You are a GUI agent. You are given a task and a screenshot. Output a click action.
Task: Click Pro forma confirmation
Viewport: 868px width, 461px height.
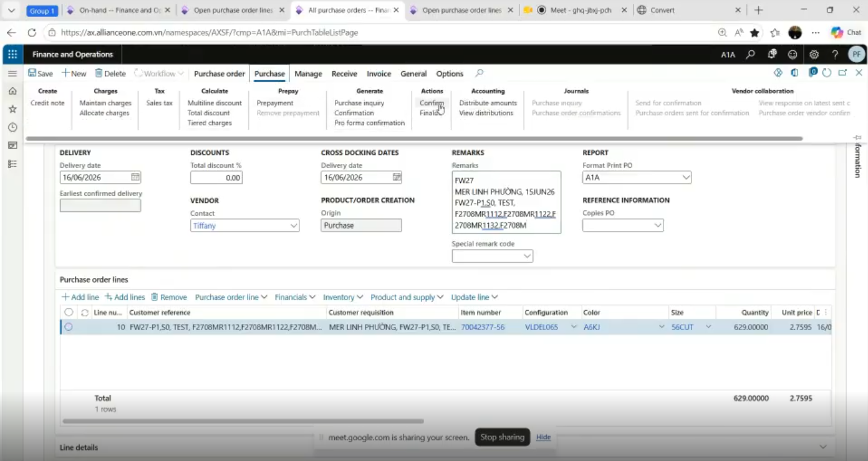click(x=369, y=123)
